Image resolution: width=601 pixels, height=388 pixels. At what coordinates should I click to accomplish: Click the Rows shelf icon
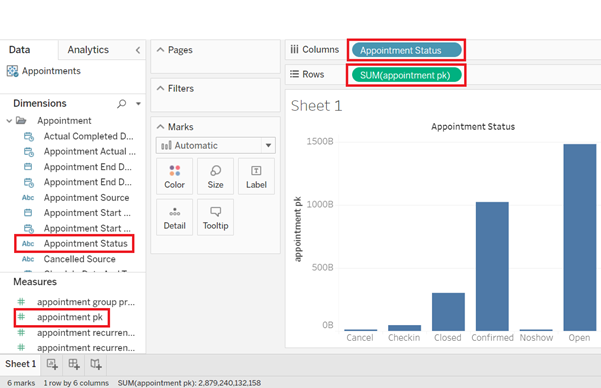[x=294, y=74]
